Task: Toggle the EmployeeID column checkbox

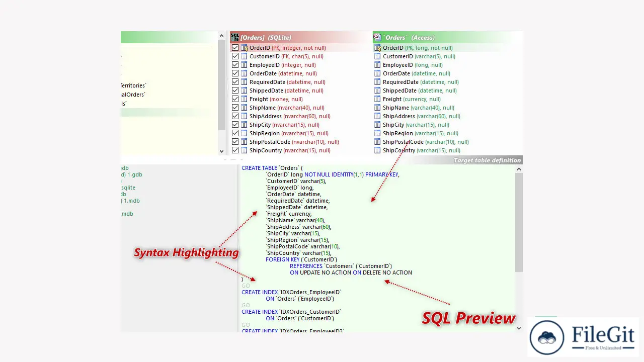Action: [235, 65]
